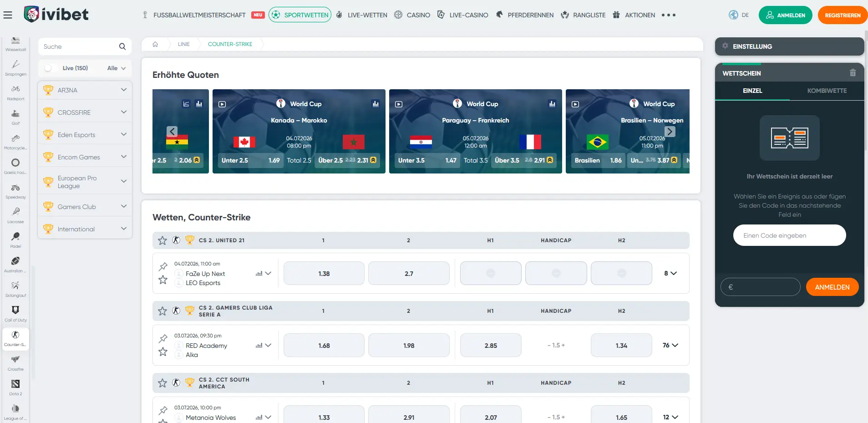This screenshot has height=423, width=868.
Task: Expand 76 more markets for RED Academy
Action: click(x=670, y=345)
